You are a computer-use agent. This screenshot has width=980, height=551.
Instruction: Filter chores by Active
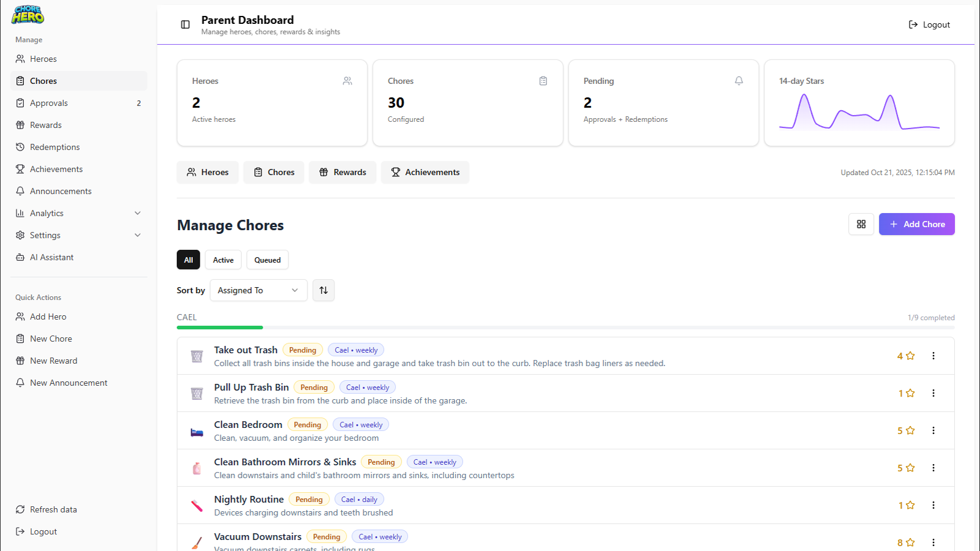click(x=222, y=260)
